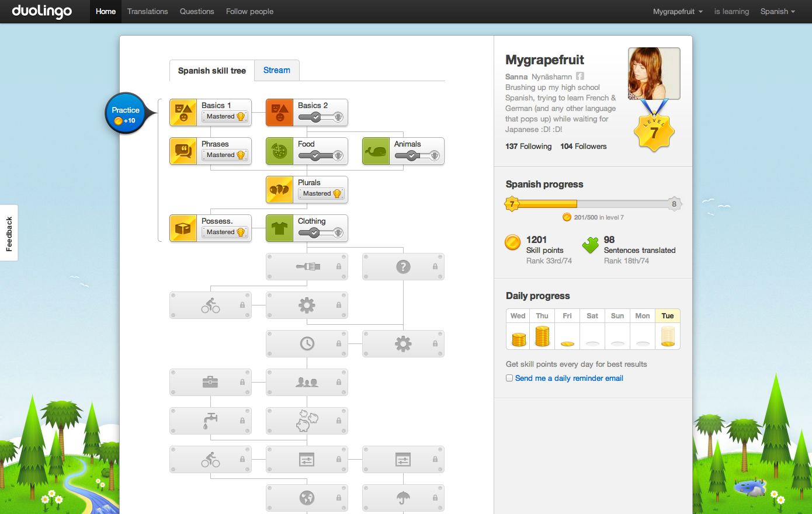Click the Mygrapefruit profile photo

654,74
